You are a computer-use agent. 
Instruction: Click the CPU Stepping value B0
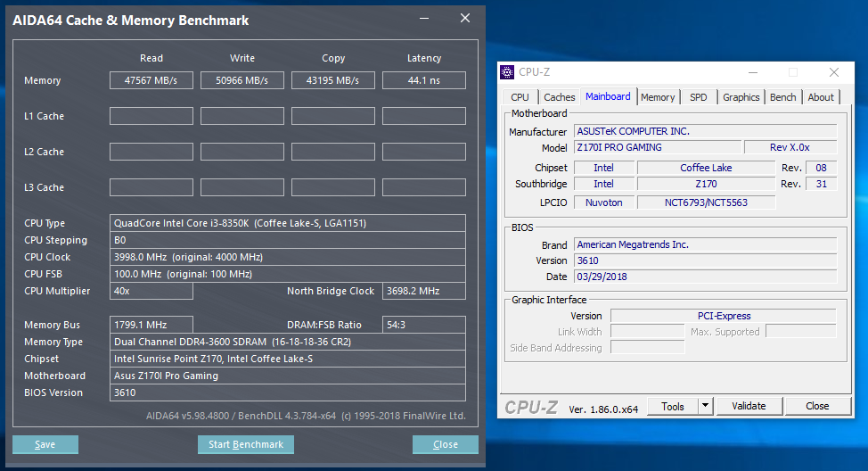click(287, 240)
